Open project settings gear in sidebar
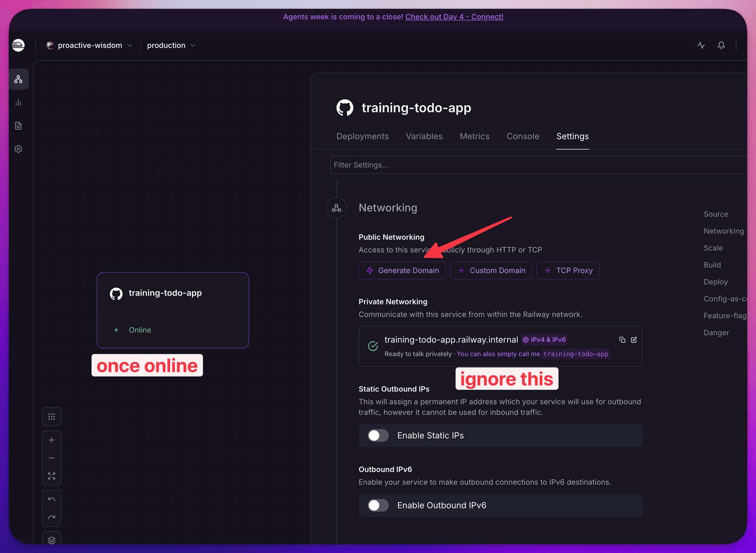Image resolution: width=756 pixels, height=553 pixels. tap(18, 149)
